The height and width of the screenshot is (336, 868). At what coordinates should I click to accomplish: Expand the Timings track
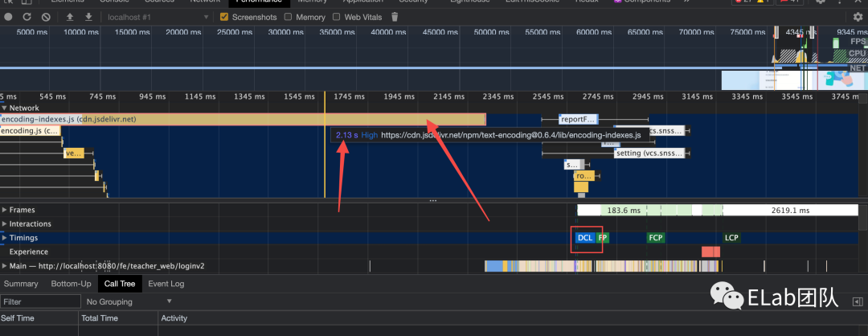(x=5, y=237)
